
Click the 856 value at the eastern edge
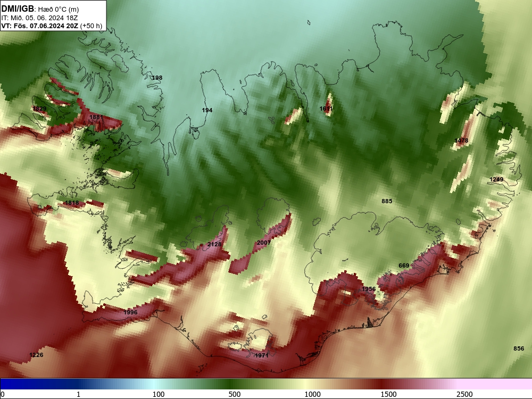[x=518, y=348]
